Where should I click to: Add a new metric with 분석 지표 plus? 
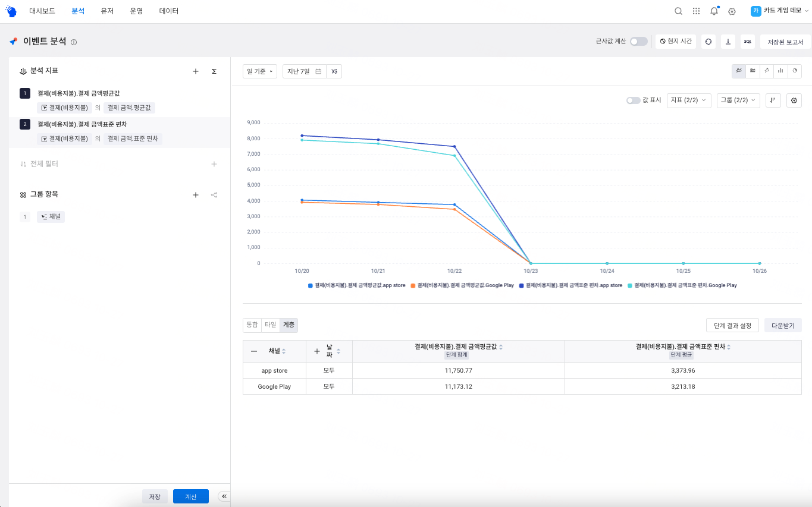tap(196, 71)
